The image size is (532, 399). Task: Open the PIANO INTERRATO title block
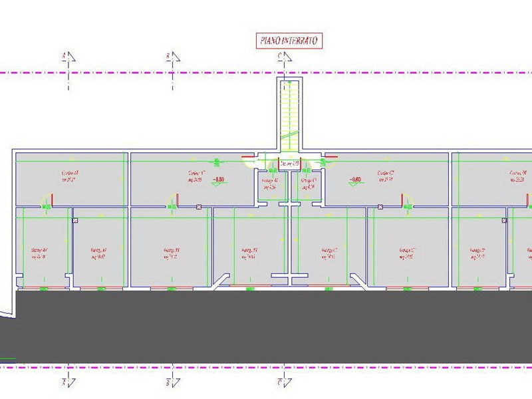291,40
